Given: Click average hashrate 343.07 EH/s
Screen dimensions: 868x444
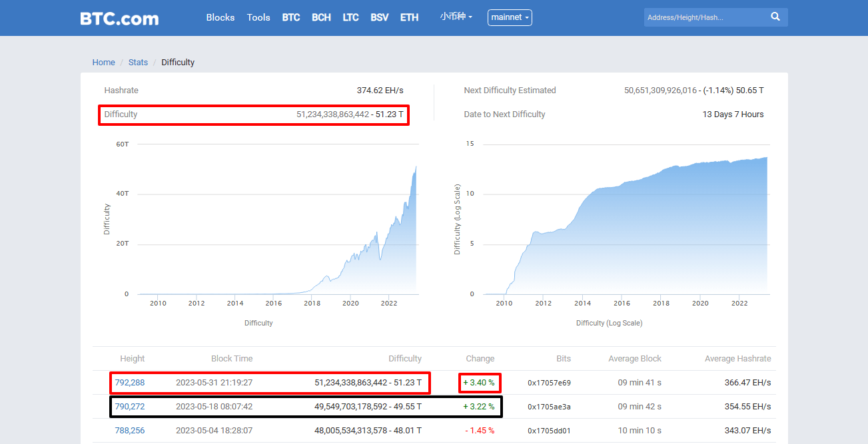Looking at the screenshot, I should pos(747,431).
